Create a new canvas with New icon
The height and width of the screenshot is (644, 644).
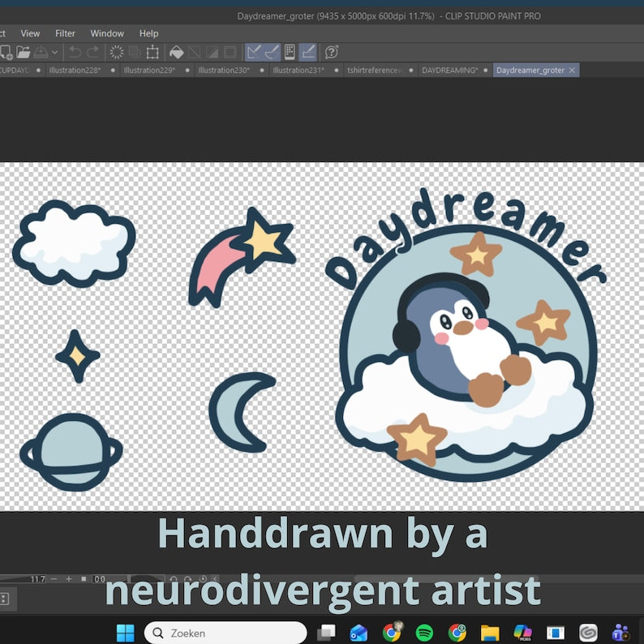6,52
